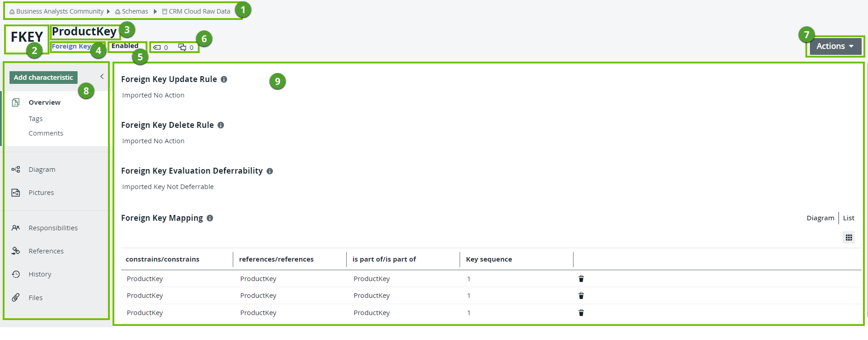
Task: Switch Foreign Key Mapping to List view
Action: pos(848,218)
